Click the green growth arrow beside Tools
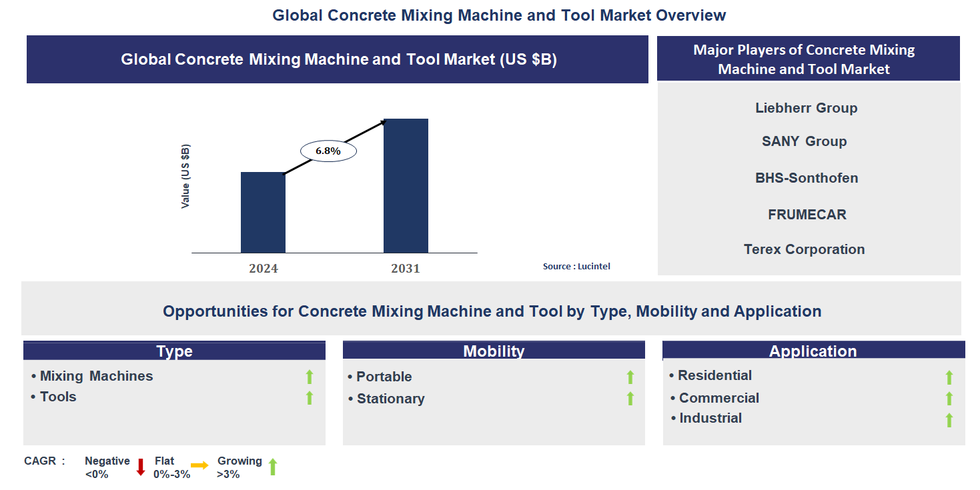 click(308, 397)
